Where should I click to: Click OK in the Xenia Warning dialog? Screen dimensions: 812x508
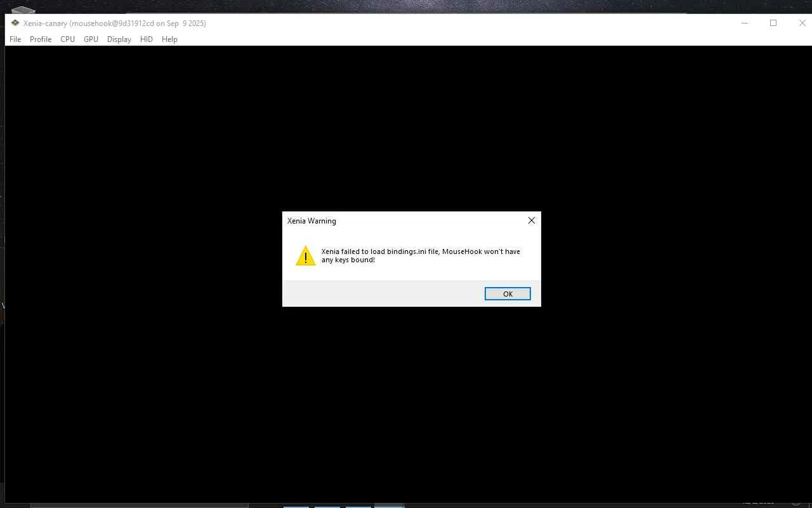[x=507, y=294]
